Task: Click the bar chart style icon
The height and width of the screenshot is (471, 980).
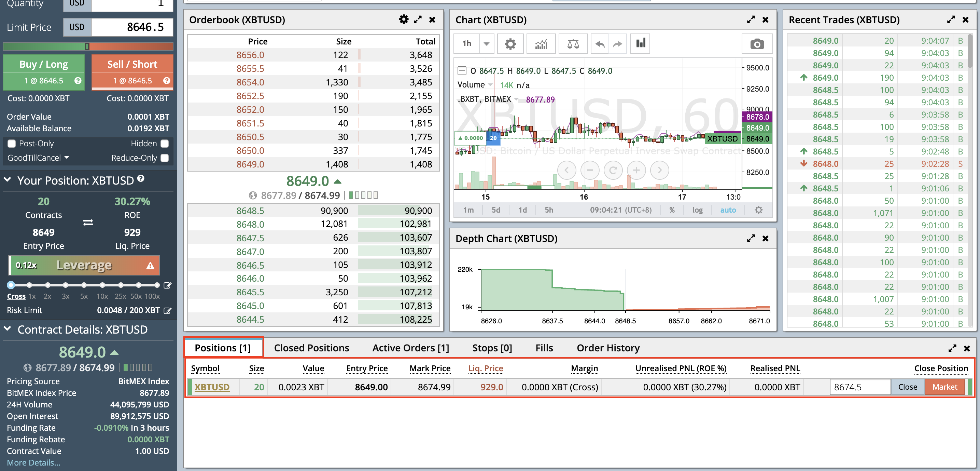Action: click(x=641, y=43)
